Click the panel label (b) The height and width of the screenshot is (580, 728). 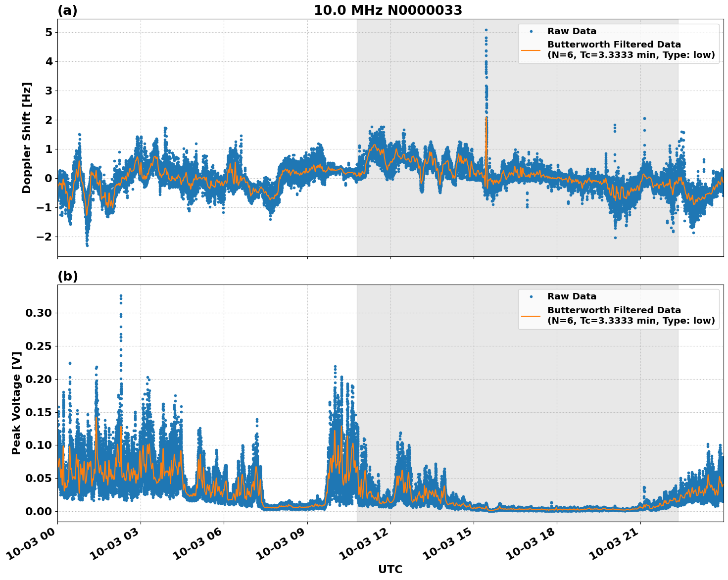[68, 276]
